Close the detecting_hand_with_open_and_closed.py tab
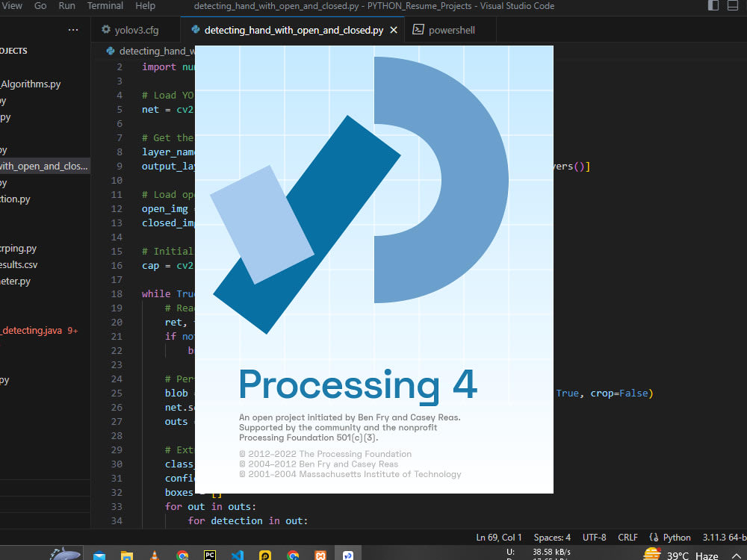The height and width of the screenshot is (560, 747). pyautogui.click(x=394, y=30)
